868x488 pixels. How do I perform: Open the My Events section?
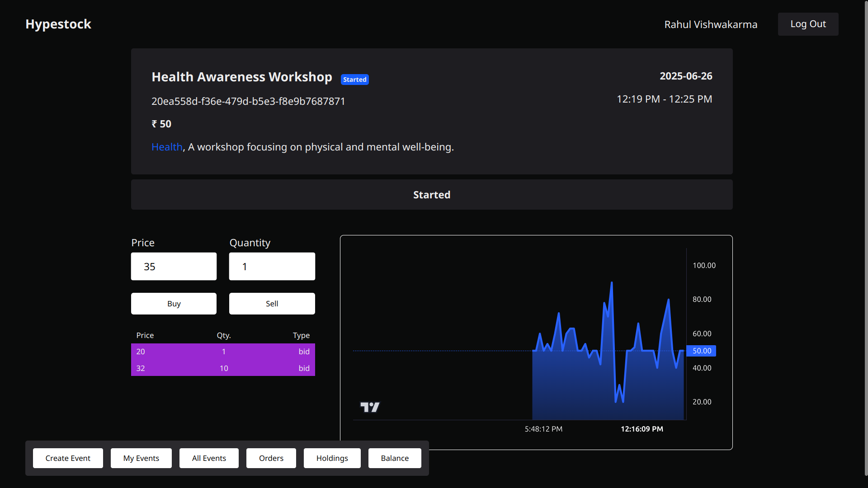click(141, 458)
